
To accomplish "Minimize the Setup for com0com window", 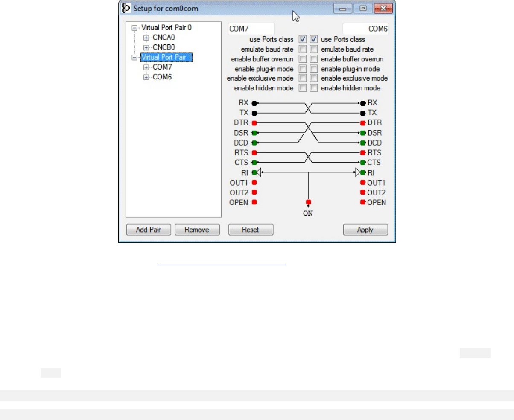I will tap(342, 8).
